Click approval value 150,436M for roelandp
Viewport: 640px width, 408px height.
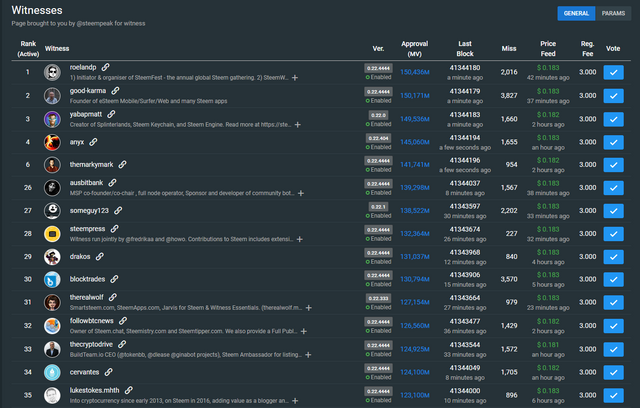point(415,72)
